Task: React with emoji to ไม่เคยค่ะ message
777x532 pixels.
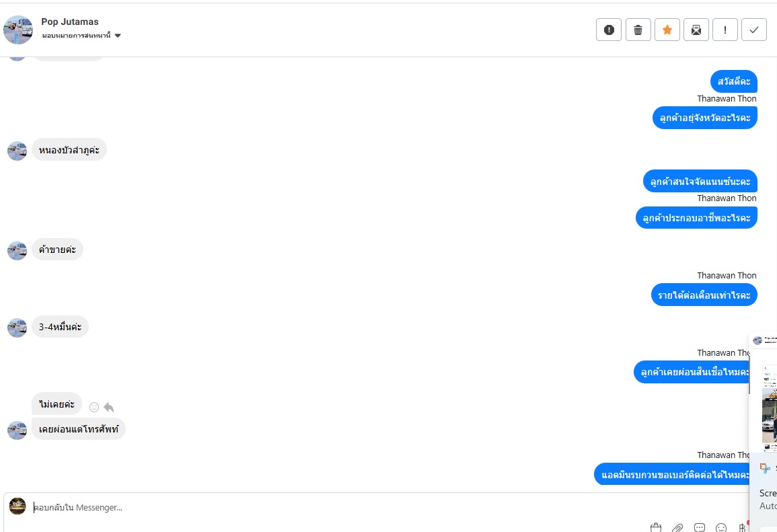Action: (x=94, y=407)
